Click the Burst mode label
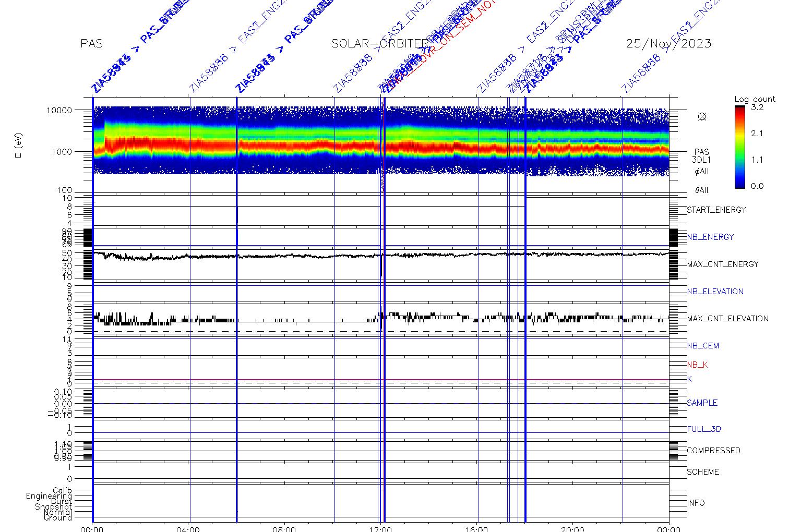The width and height of the screenshot is (789, 532). (62, 502)
